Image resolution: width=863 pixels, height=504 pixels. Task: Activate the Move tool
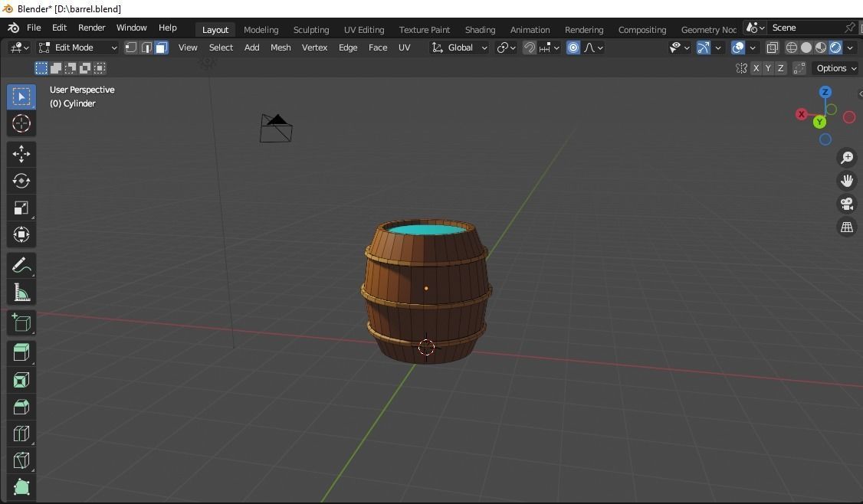coord(21,154)
